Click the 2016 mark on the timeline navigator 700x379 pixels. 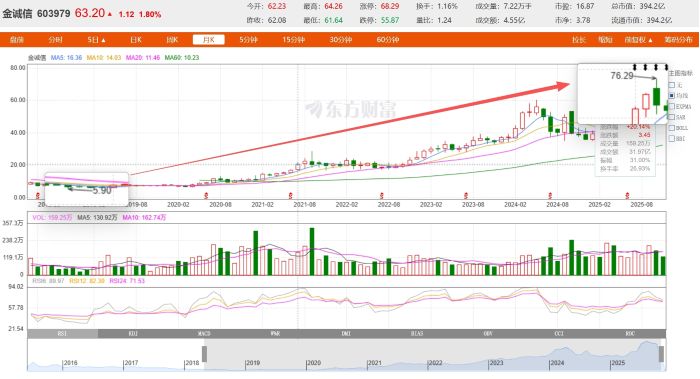[70, 363]
